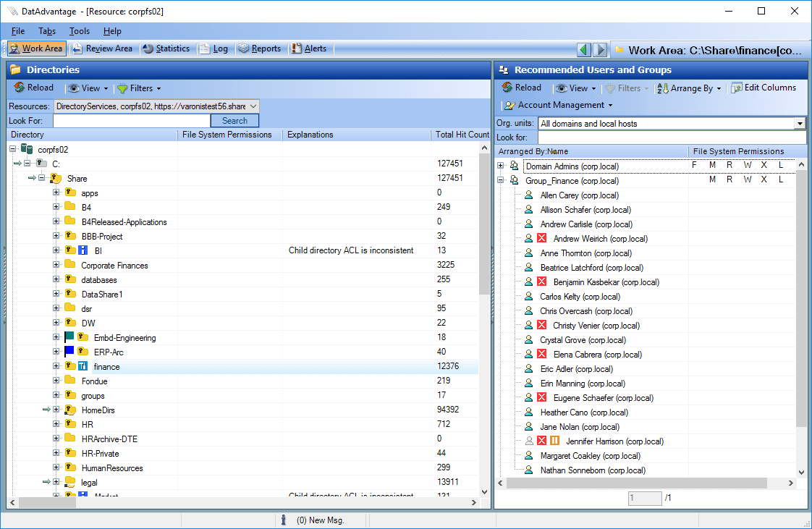Open the Alerts toolbar icon
This screenshot has height=529, width=812.
coord(297,48)
